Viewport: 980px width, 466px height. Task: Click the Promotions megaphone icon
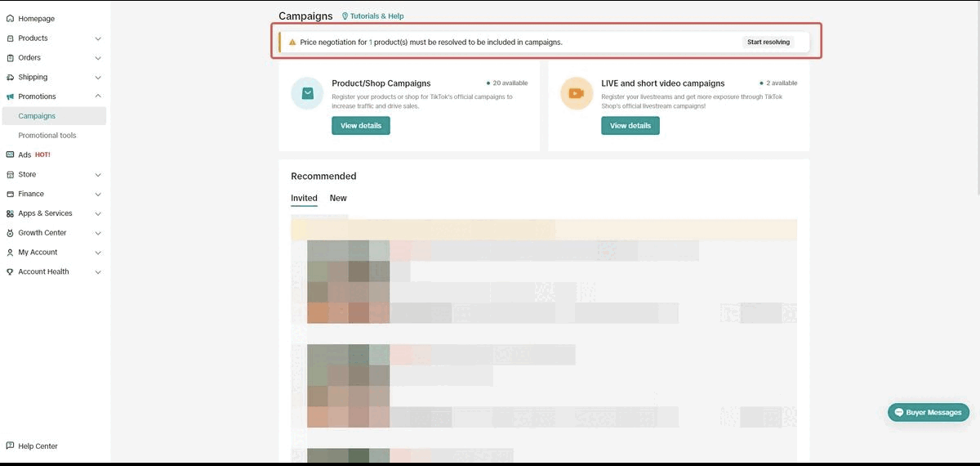click(10, 96)
